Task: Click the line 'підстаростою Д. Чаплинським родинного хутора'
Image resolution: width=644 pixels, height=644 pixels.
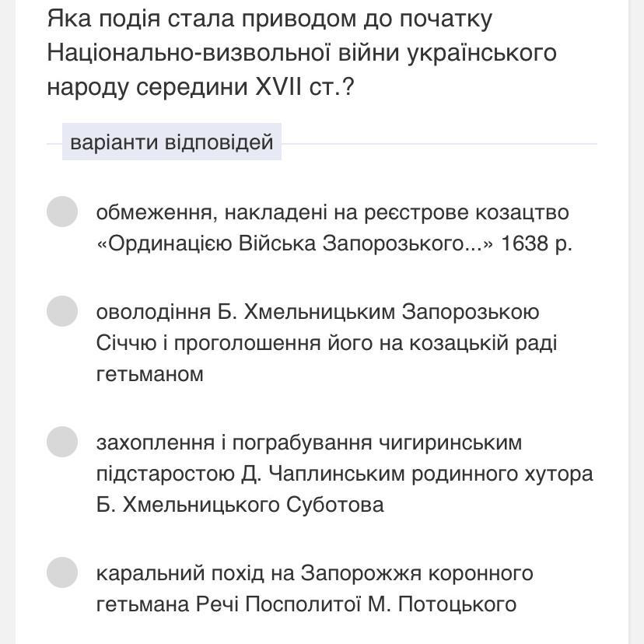Action: 345,474
